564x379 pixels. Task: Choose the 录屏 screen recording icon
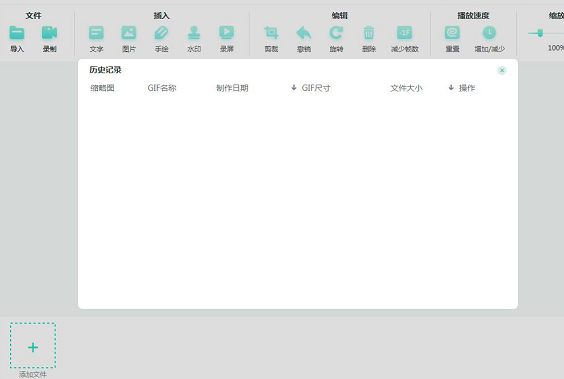pyautogui.click(x=227, y=33)
